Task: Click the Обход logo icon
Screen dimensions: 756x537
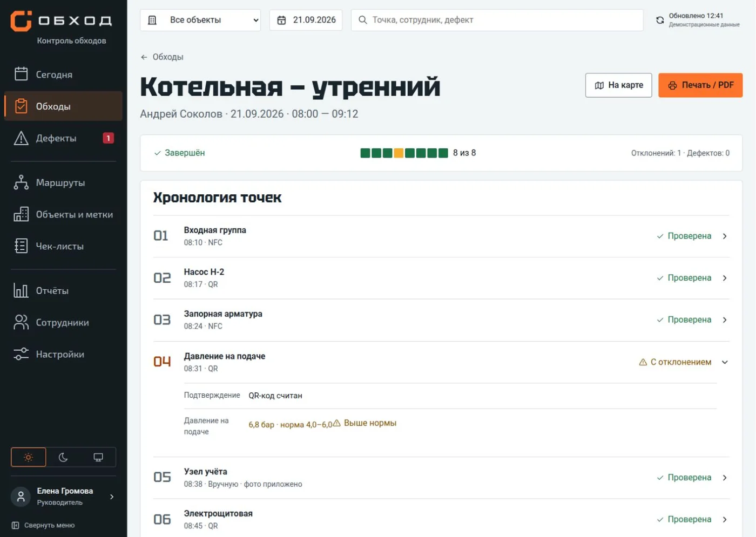Action: point(21,21)
